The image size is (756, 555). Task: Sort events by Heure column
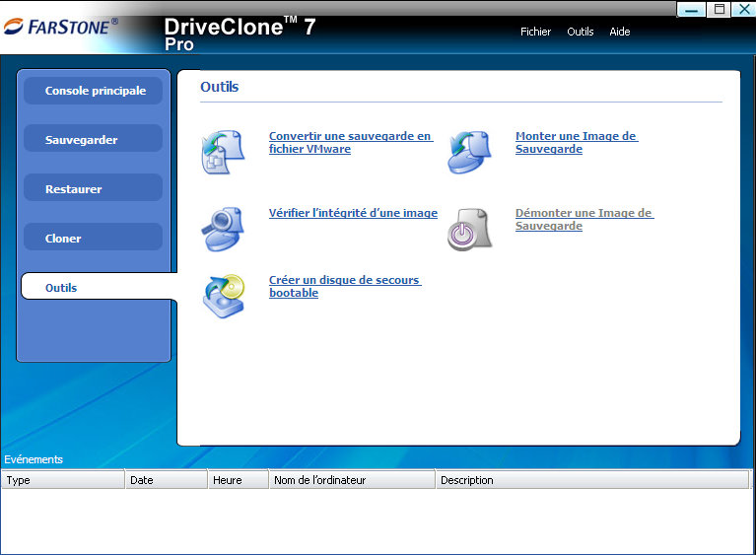[239, 480]
